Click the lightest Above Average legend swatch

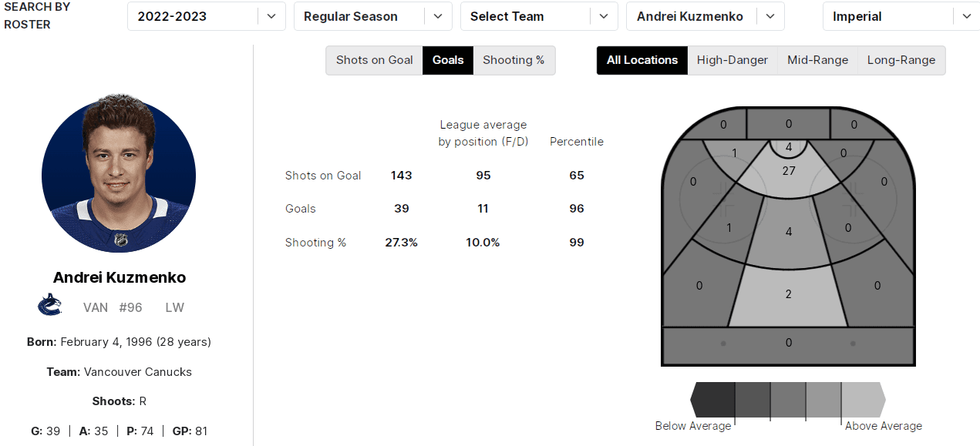click(862, 400)
